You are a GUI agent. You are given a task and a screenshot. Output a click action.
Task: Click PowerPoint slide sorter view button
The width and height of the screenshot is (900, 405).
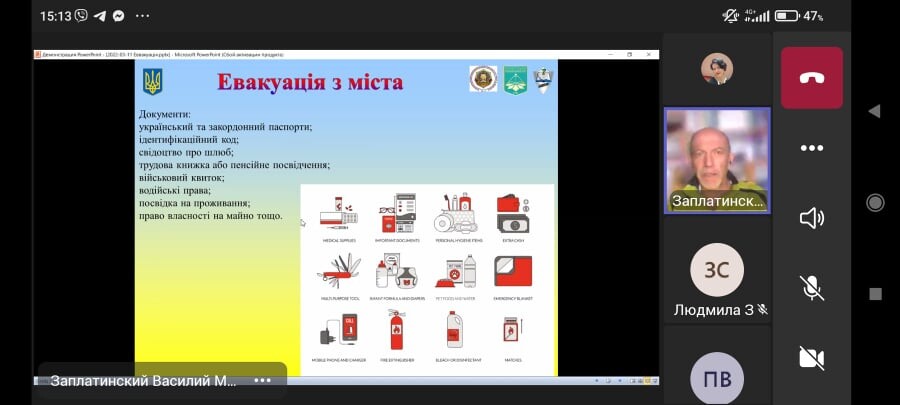[639, 380]
